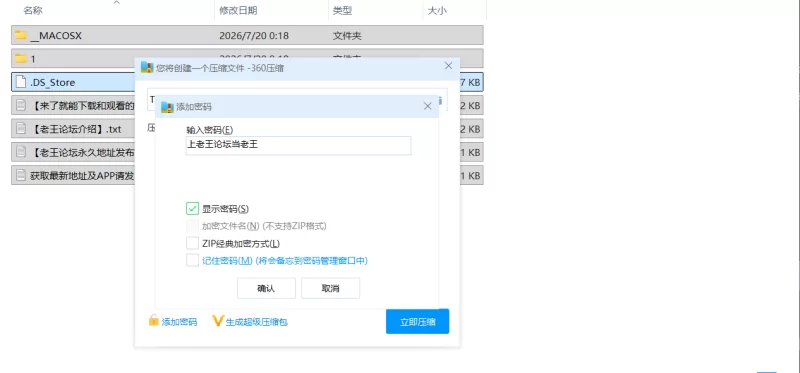Select the 【老王论坛永久地址发布 file
Screen dimensions: 800x373
tap(247, 152)
